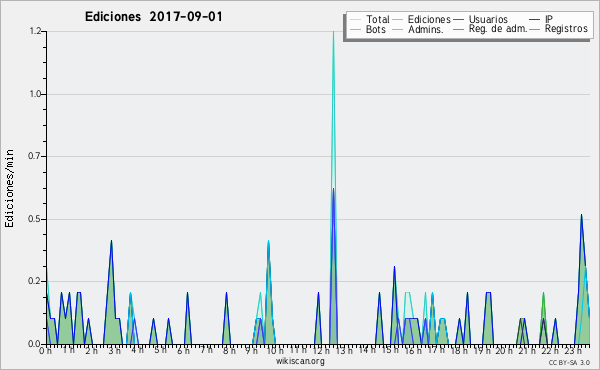Viewport: 600px width, 370px height.
Task: Click the 0.0 value on the y-axis
Action: point(35,344)
